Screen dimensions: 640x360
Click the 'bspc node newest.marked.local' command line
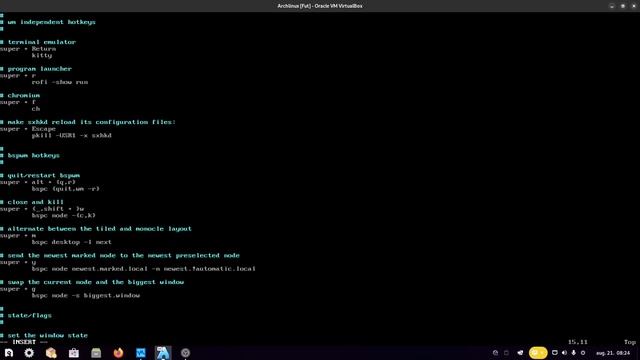pyautogui.click(x=144, y=269)
